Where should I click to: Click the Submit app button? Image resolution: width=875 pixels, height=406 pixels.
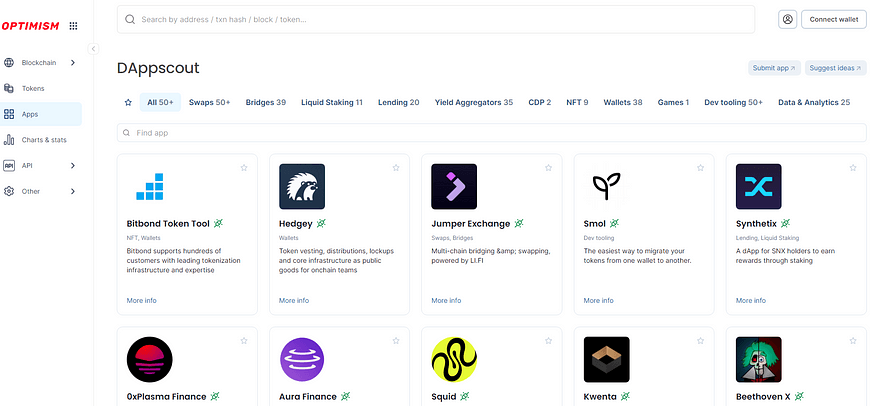click(774, 68)
